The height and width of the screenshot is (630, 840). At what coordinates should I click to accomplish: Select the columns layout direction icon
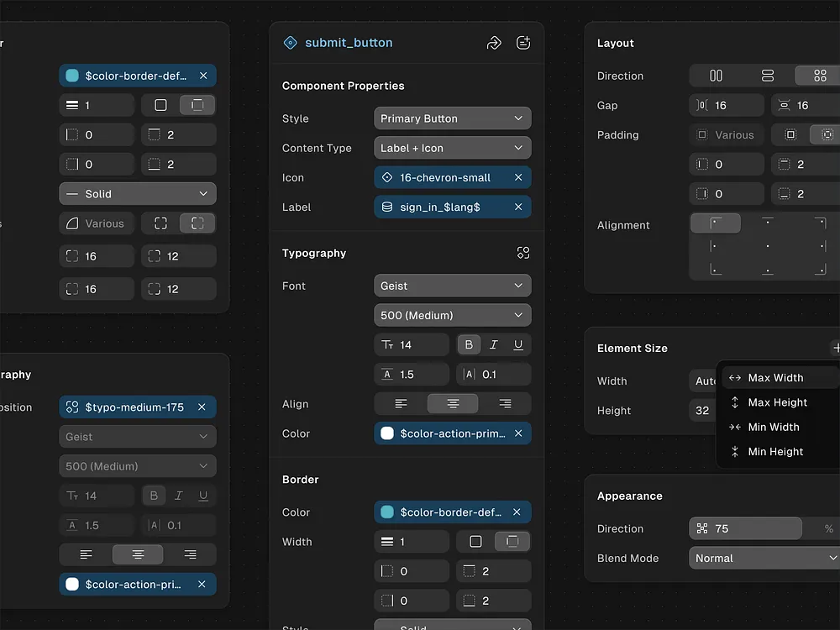point(716,76)
